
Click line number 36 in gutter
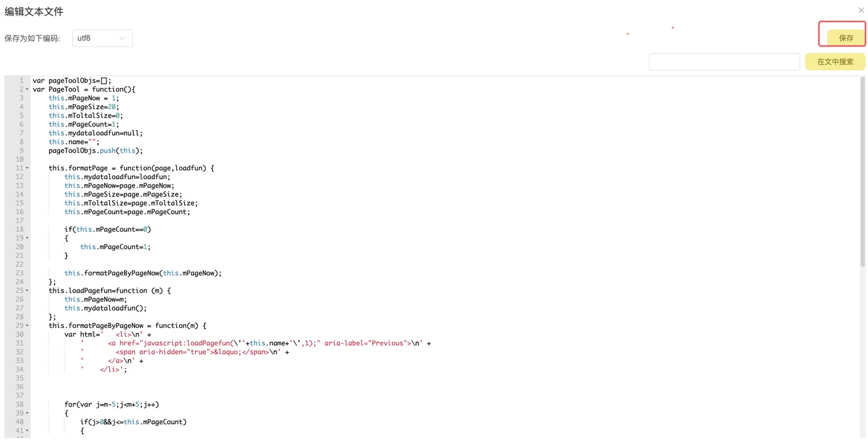[x=20, y=387]
